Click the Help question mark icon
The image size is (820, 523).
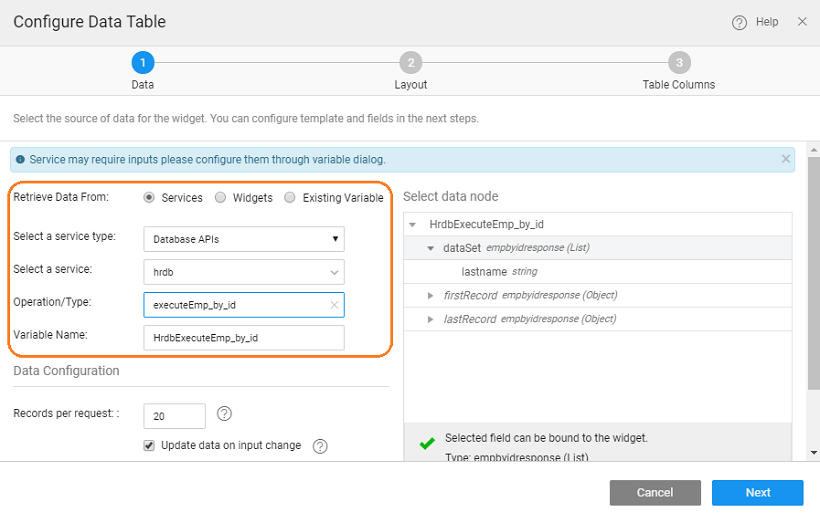click(739, 22)
